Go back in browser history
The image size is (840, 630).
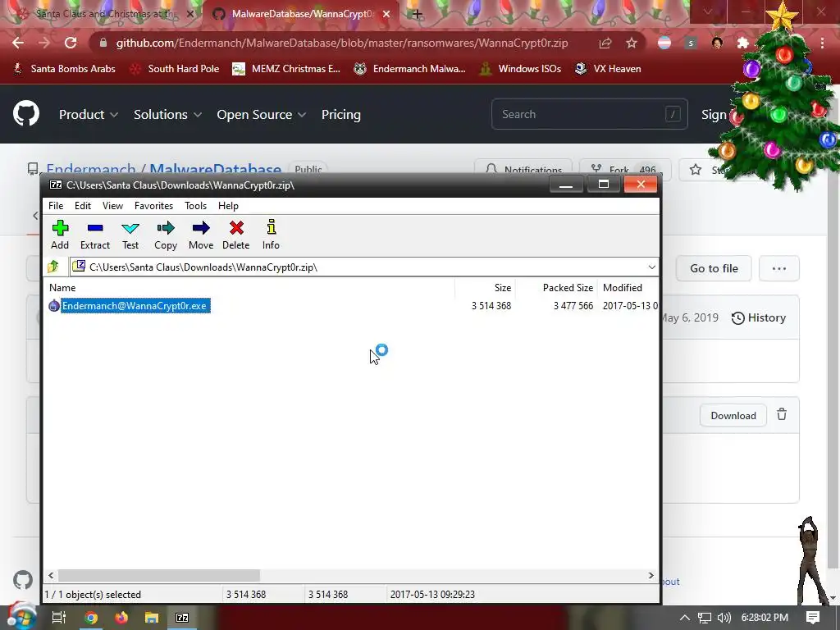click(18, 43)
